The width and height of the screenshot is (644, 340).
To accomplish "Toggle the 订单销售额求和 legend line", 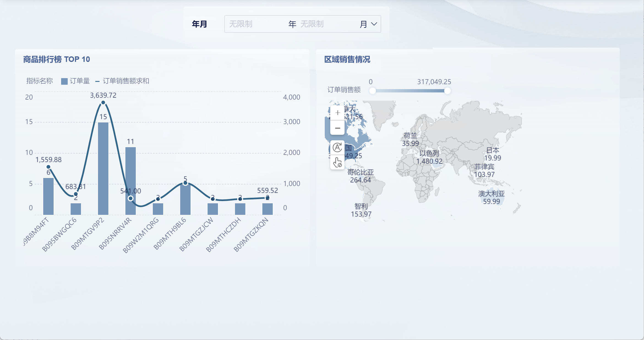I will pyautogui.click(x=97, y=81).
